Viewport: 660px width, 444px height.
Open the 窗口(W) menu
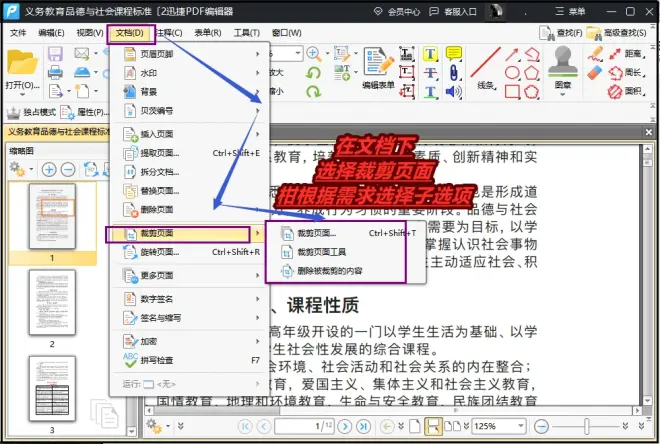286,33
